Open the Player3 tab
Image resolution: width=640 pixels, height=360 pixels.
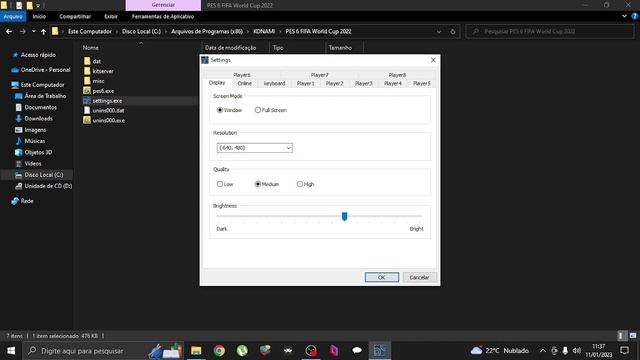tap(363, 83)
